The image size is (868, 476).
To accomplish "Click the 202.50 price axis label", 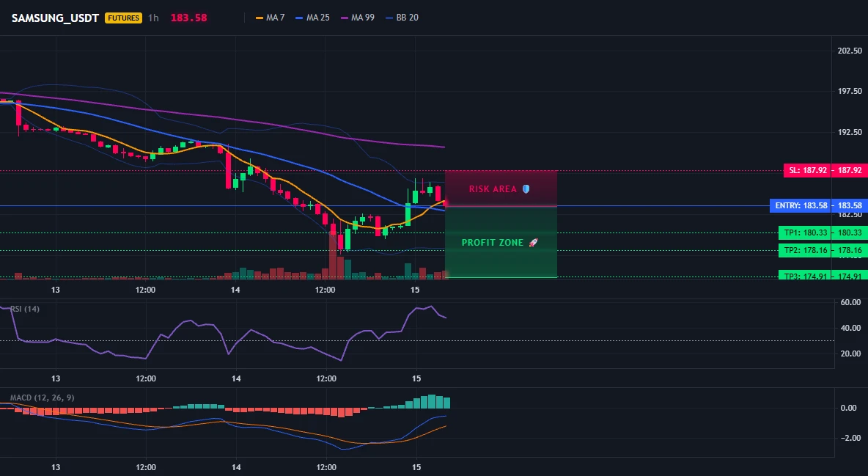I will click(850, 51).
